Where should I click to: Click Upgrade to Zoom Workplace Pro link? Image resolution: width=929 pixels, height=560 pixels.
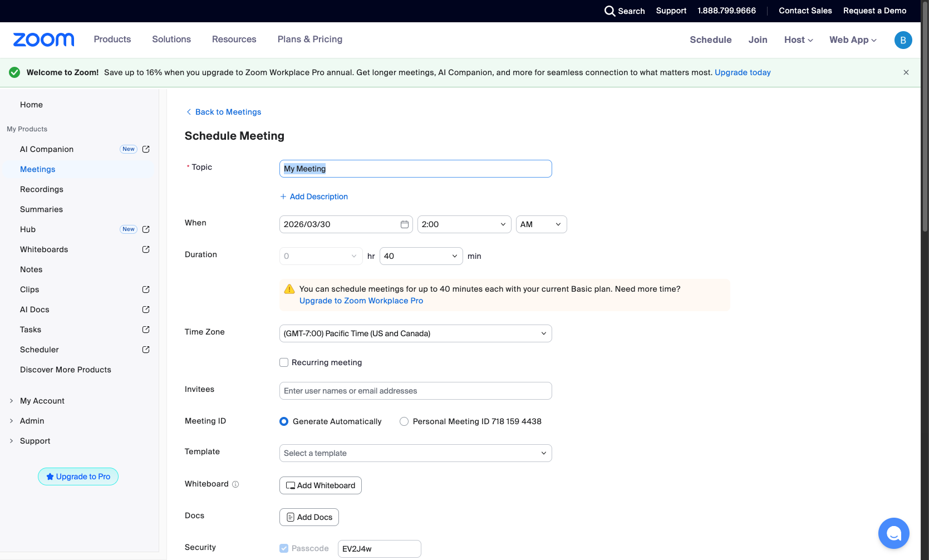(x=361, y=301)
